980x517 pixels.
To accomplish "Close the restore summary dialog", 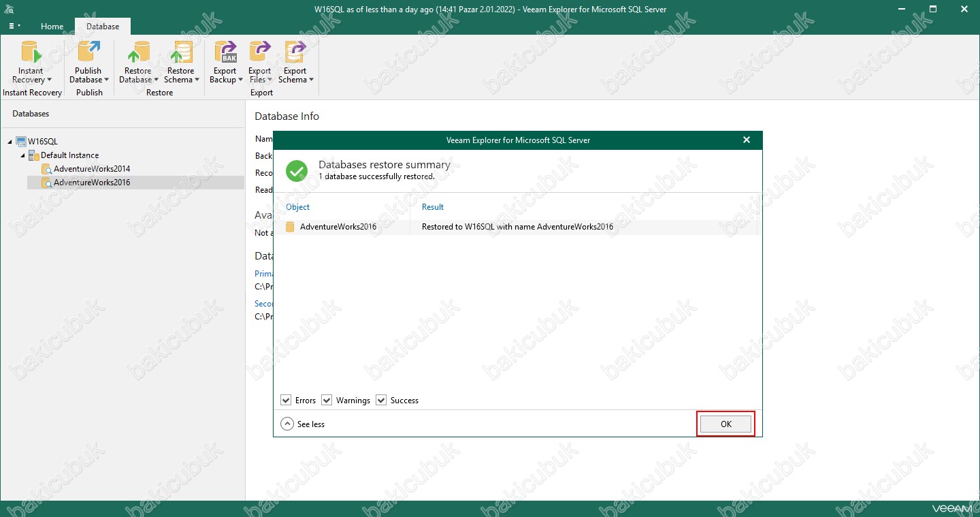I will (x=747, y=140).
